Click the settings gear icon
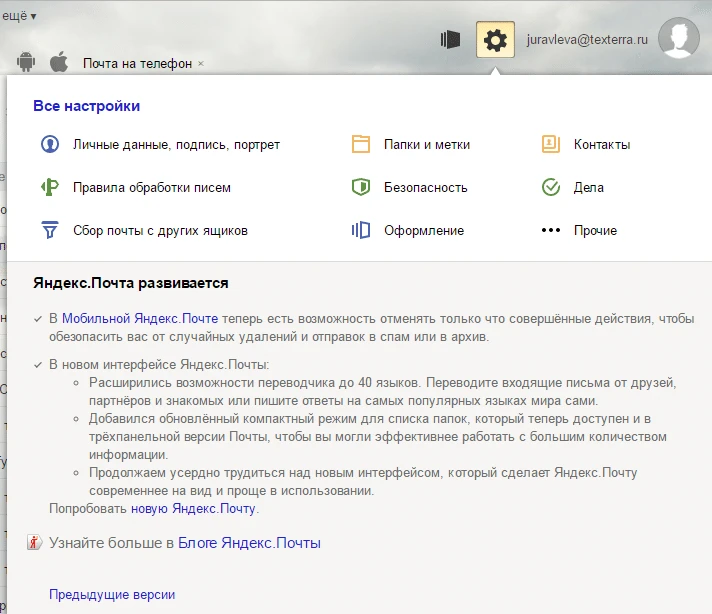712x614 pixels. coord(495,40)
